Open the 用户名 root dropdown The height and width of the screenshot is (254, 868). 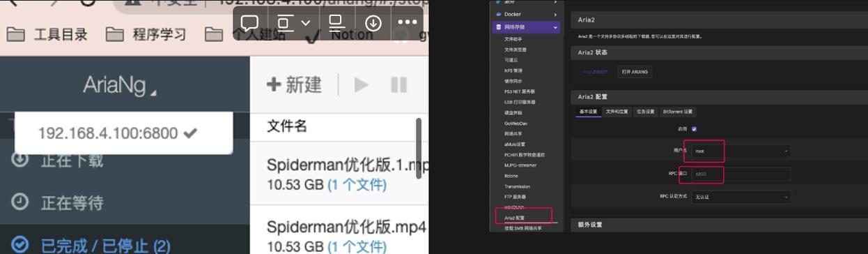tap(741, 151)
